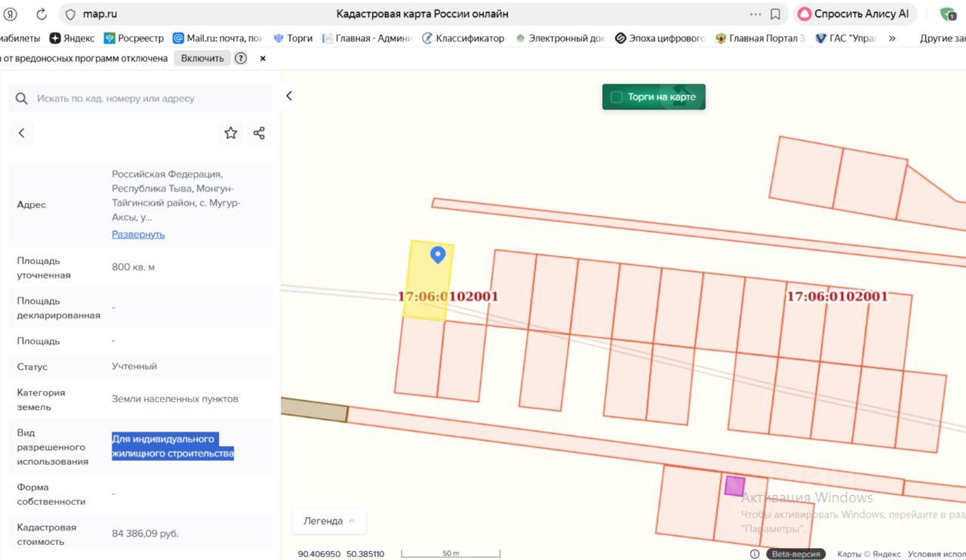Image resolution: width=966 pixels, height=560 pixels.
Task: Click the Ask Alice AI button
Action: coord(854,14)
